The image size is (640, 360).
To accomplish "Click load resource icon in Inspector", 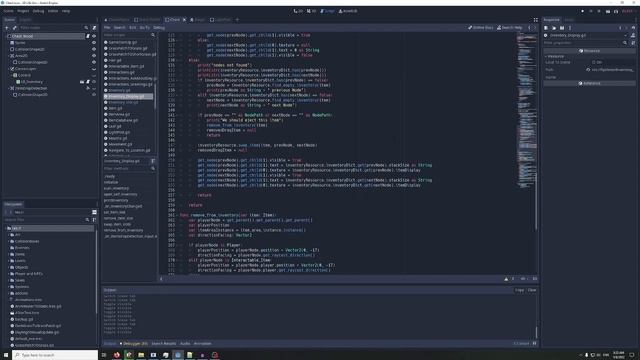I will tap(554, 28).
